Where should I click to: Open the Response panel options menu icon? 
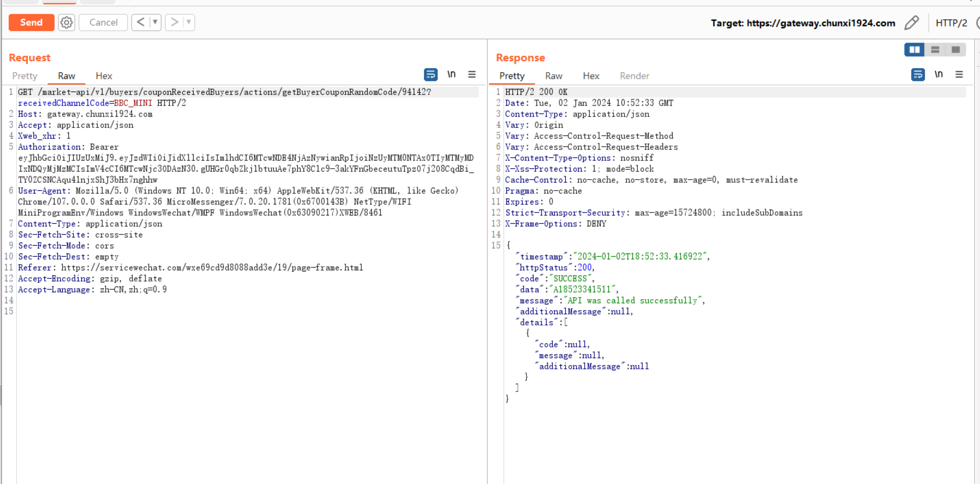coord(959,74)
